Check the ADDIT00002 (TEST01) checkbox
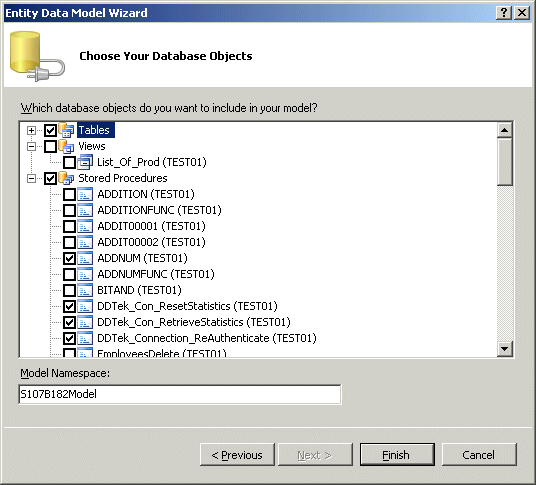This screenshot has width=536, height=485. coord(69,243)
